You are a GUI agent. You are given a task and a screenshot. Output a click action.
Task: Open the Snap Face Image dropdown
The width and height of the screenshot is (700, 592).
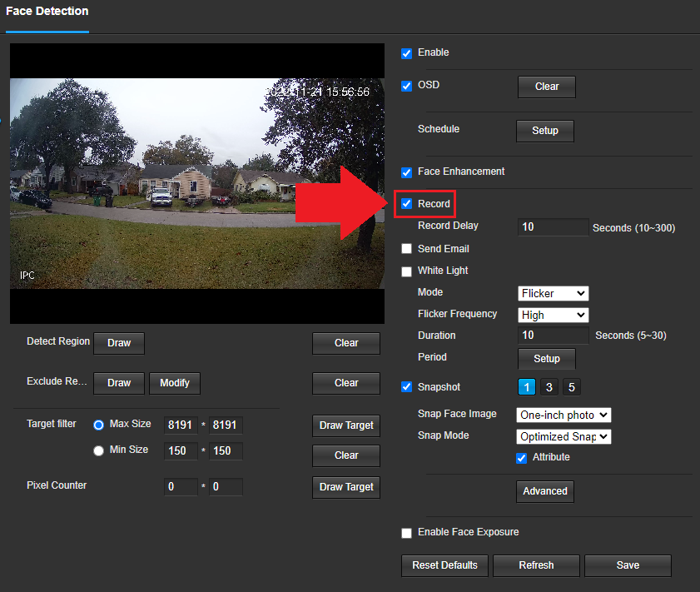[x=563, y=415]
